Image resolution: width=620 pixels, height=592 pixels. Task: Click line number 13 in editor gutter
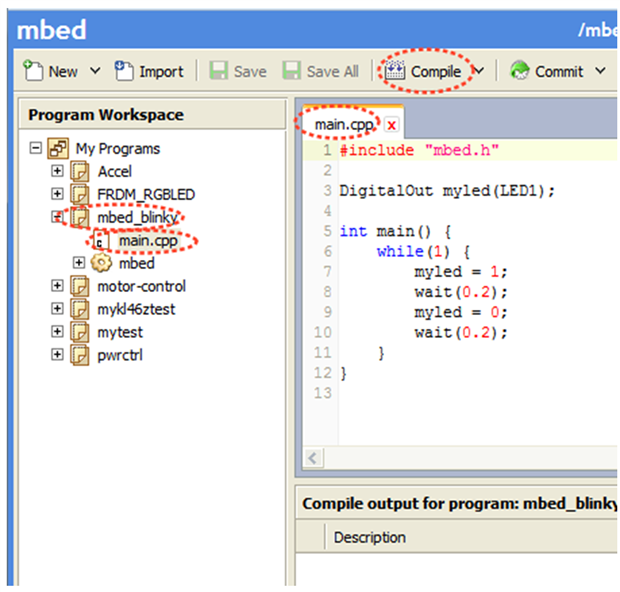pos(323,393)
